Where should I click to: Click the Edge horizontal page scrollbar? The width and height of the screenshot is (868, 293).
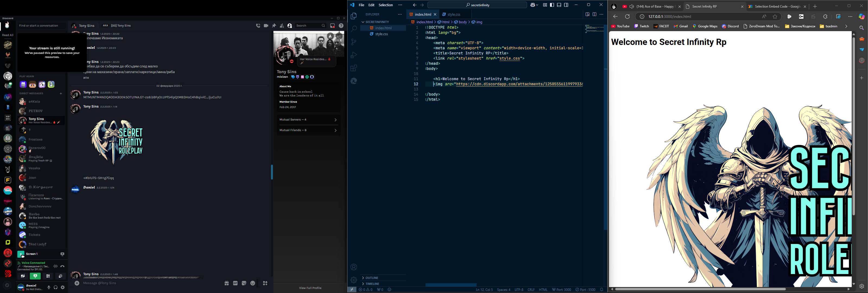(701, 289)
